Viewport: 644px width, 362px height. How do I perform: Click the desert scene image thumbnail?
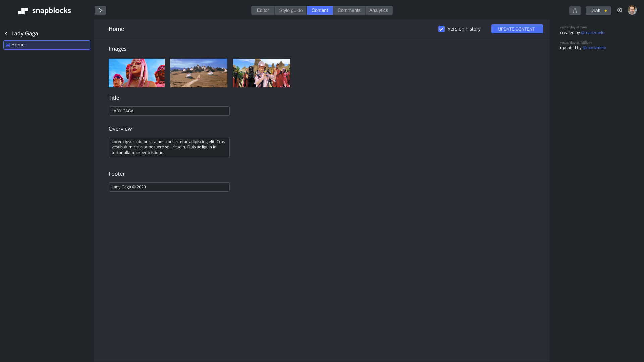tap(199, 73)
